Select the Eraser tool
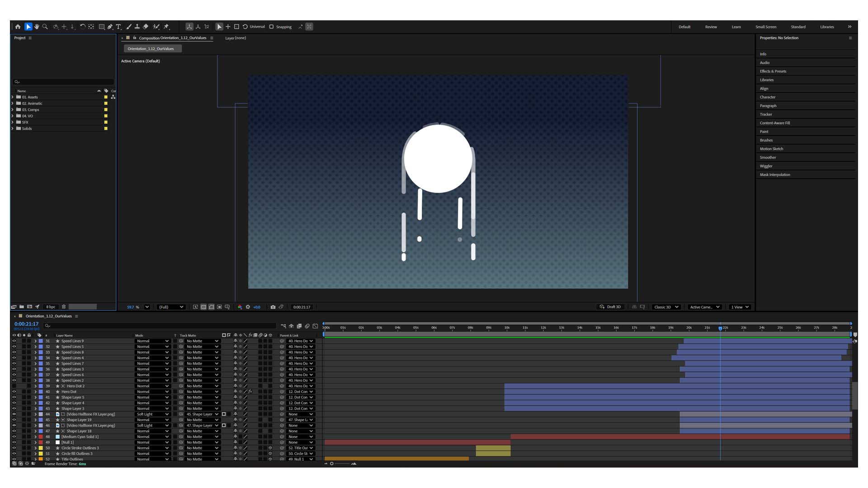The width and height of the screenshot is (868, 488). [146, 27]
